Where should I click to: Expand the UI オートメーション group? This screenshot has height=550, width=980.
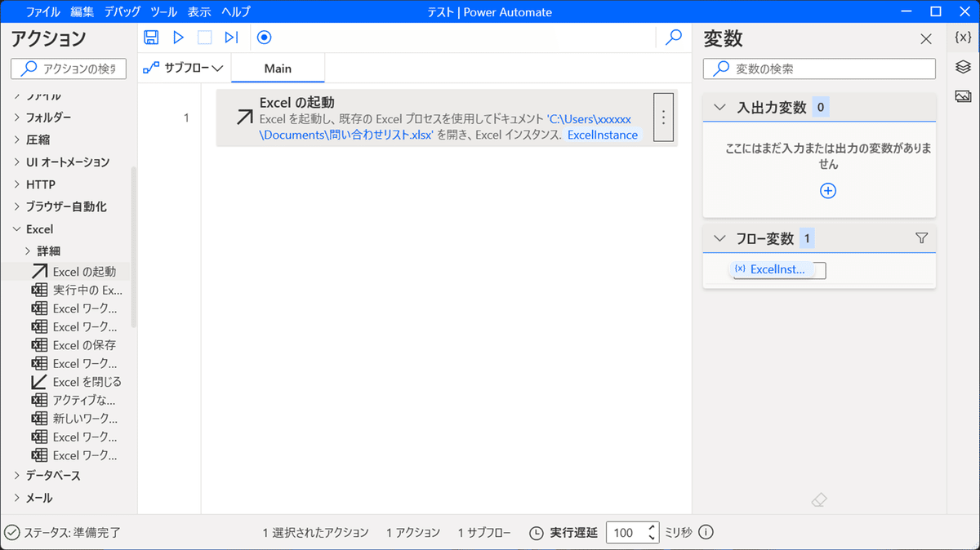pyautogui.click(x=17, y=162)
